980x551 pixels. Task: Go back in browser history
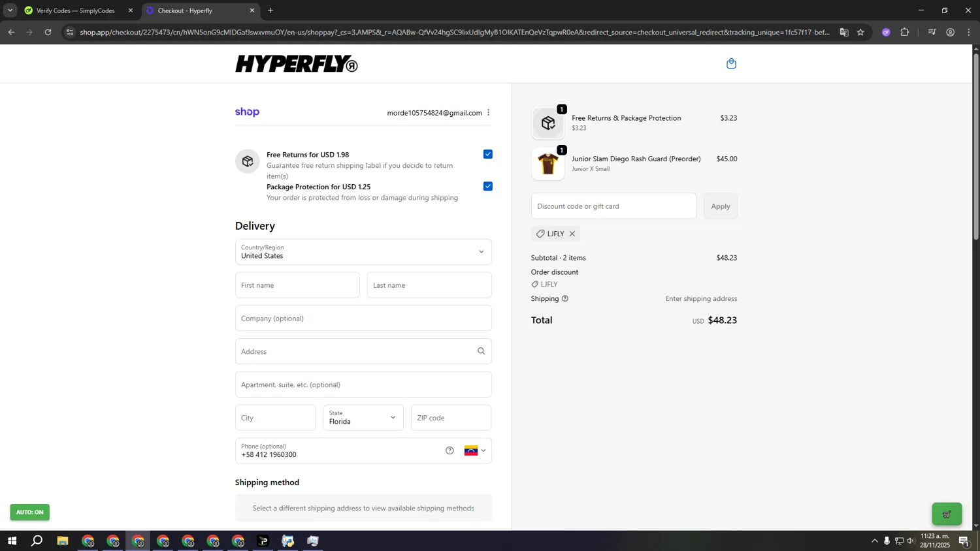tap(11, 32)
